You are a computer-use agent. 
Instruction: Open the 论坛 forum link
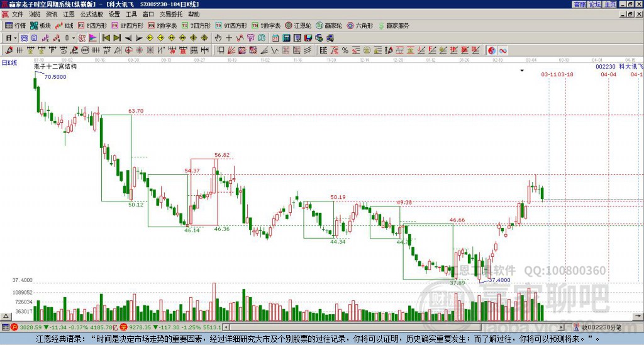pos(594,4)
